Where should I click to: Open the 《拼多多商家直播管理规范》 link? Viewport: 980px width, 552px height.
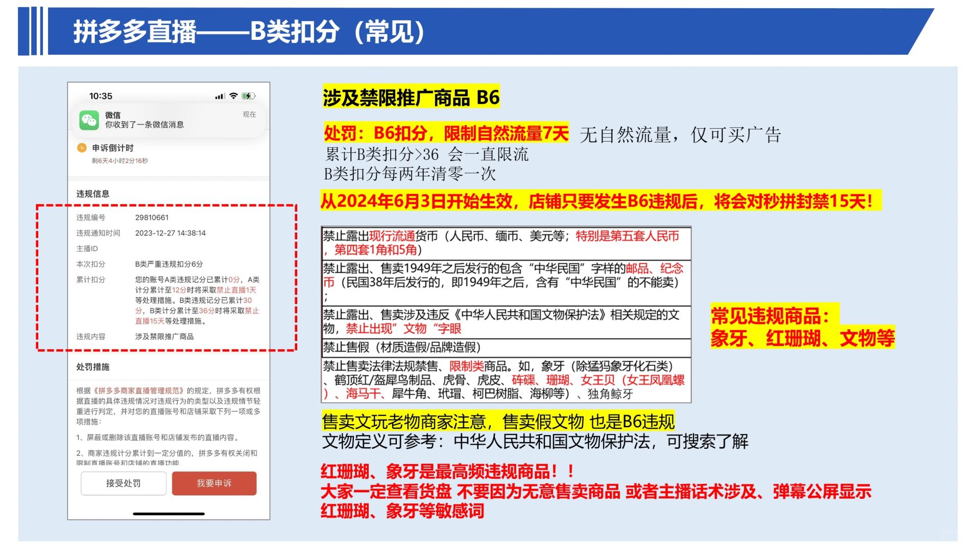pyautogui.click(x=138, y=390)
